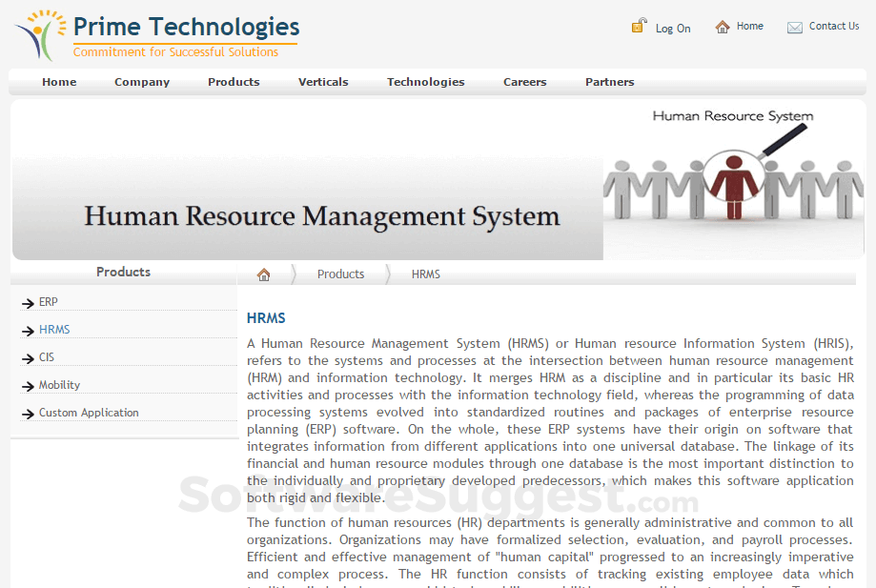This screenshot has width=876, height=588.
Task: Click Products in the breadcrumb trail
Action: (x=340, y=274)
